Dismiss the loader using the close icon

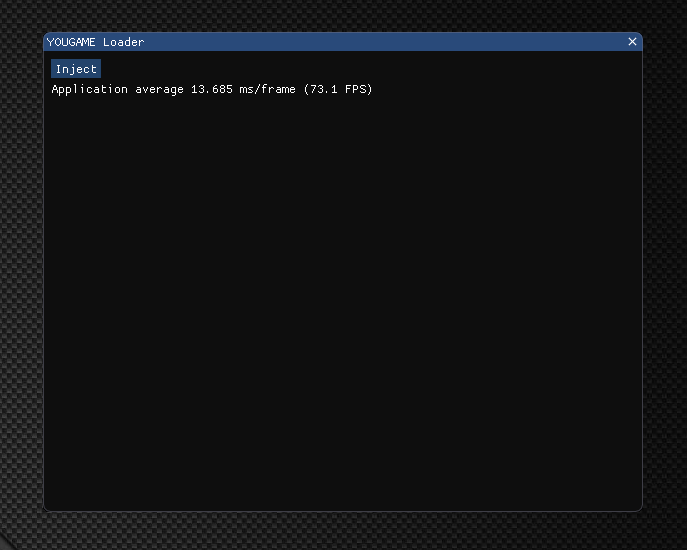(x=632, y=42)
